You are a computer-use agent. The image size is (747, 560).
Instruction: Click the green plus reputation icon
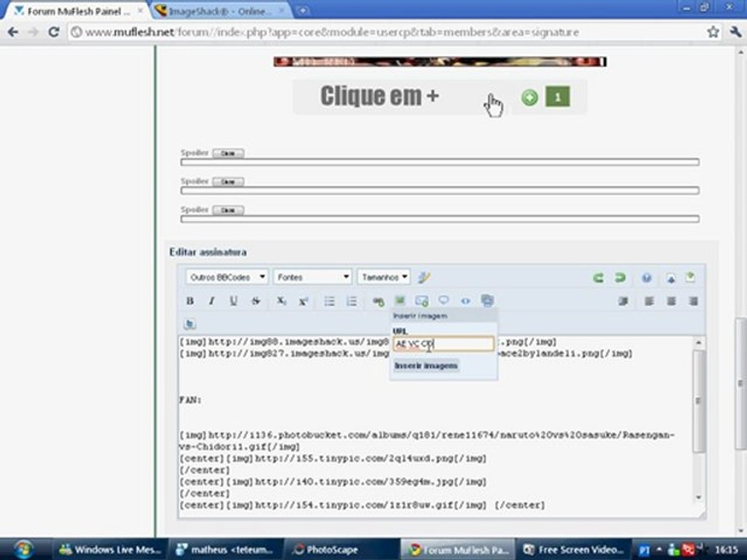click(x=529, y=98)
